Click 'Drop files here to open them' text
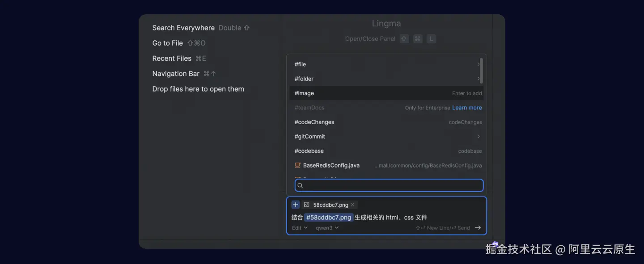Viewport: 644px width, 264px height. tap(198, 89)
